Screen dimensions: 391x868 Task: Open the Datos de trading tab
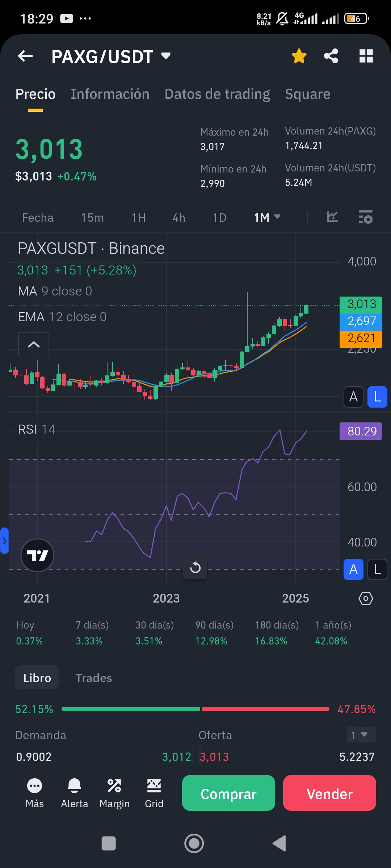[x=217, y=94]
